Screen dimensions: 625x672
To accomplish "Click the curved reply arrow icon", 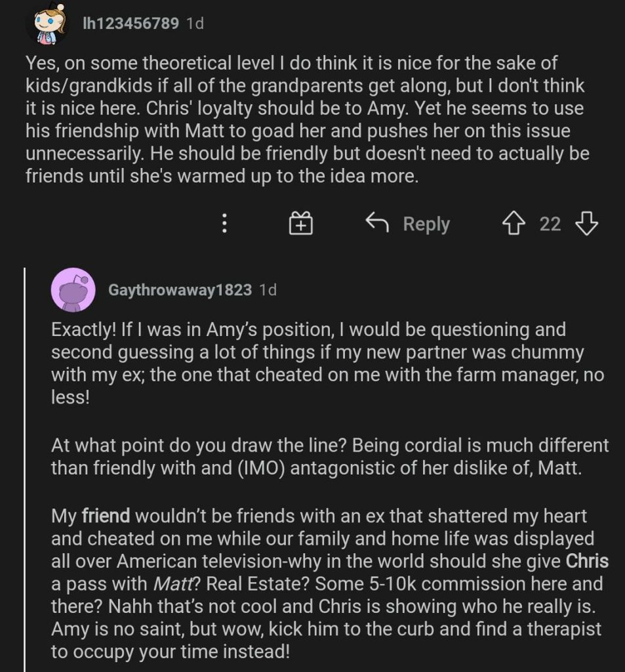I will [377, 224].
